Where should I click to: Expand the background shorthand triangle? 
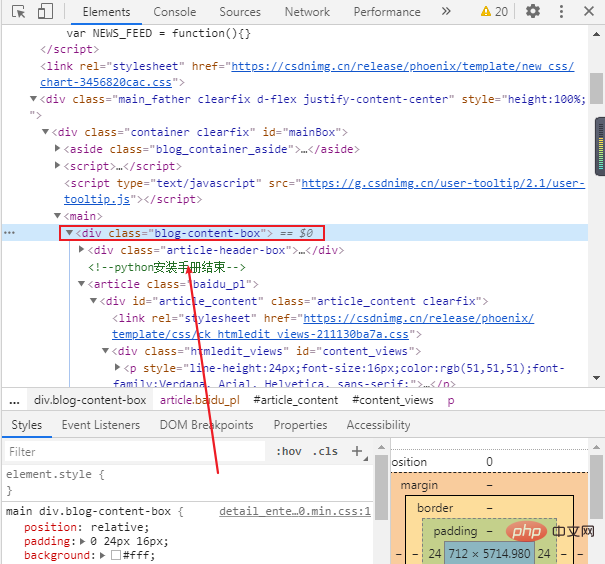click(102, 555)
